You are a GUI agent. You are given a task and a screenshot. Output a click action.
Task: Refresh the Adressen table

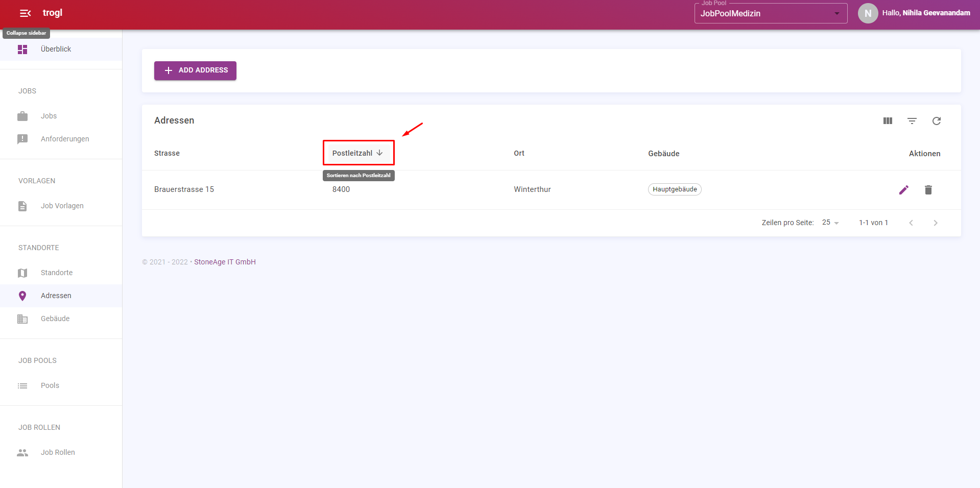point(937,121)
